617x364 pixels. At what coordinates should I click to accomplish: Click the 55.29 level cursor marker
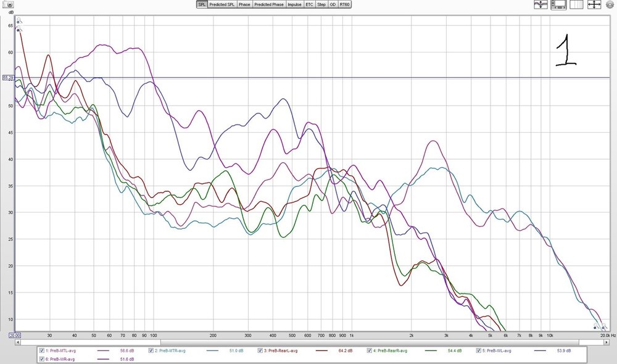click(x=8, y=78)
